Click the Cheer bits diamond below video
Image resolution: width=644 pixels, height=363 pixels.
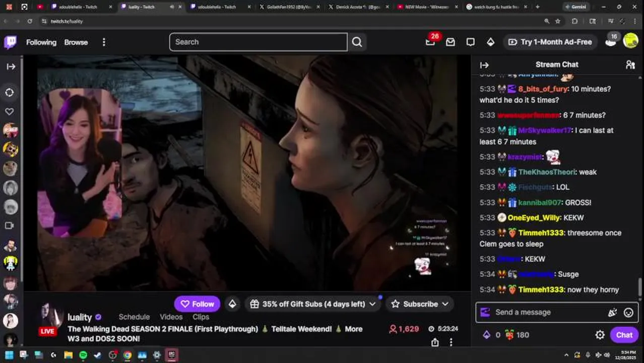(x=232, y=304)
